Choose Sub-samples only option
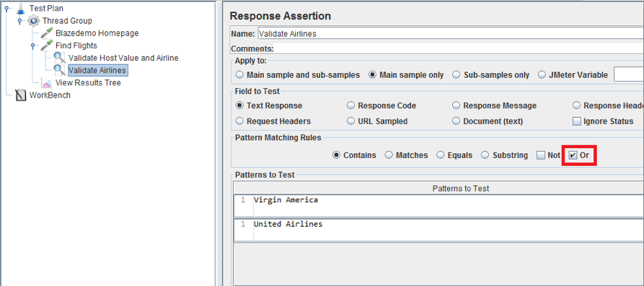The width and height of the screenshot is (644, 286). (456, 75)
